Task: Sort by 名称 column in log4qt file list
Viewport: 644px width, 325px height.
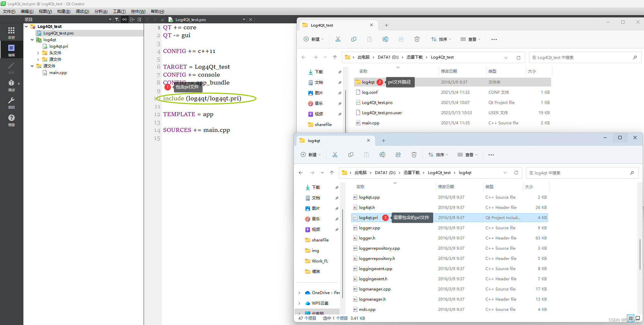Action: click(360, 187)
